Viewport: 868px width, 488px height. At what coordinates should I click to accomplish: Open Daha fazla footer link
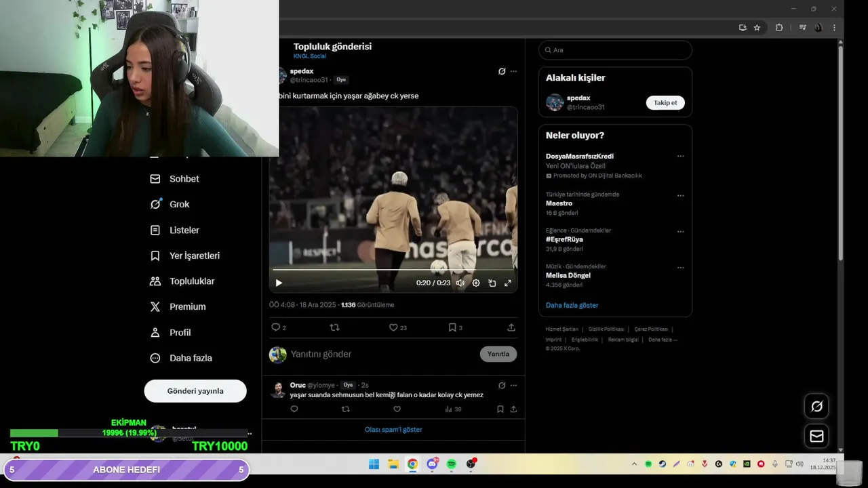pos(663,340)
